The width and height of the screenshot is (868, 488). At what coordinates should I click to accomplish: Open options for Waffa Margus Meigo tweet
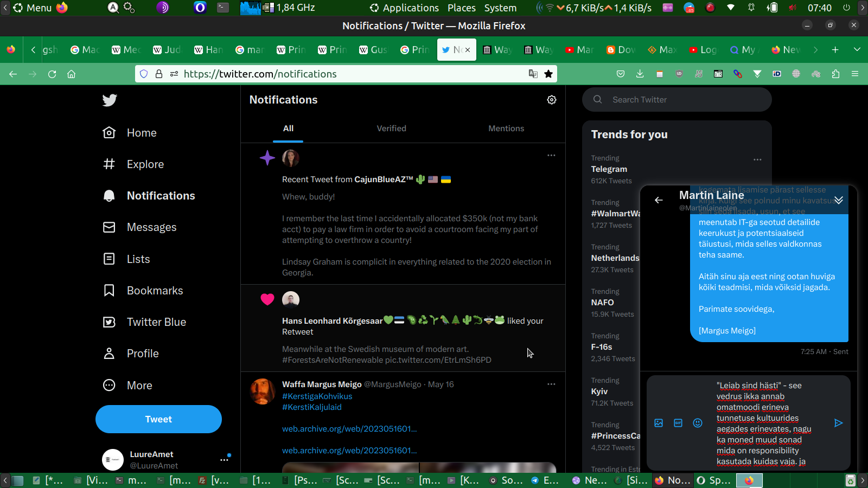551,384
